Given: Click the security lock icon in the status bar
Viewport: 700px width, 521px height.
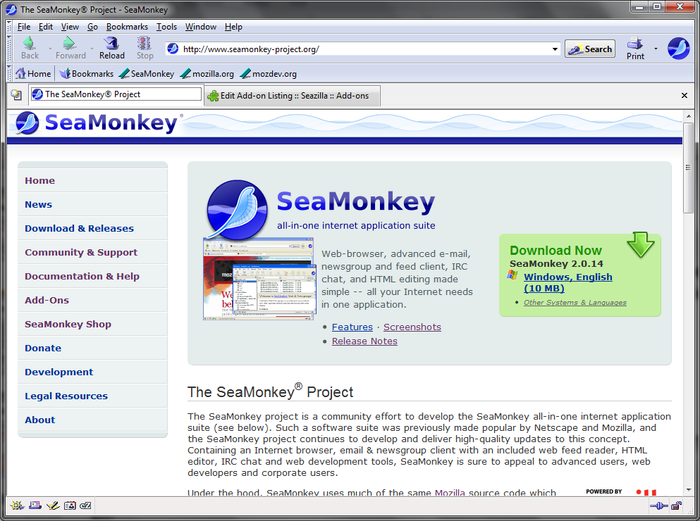Looking at the screenshot, I should 676,505.
